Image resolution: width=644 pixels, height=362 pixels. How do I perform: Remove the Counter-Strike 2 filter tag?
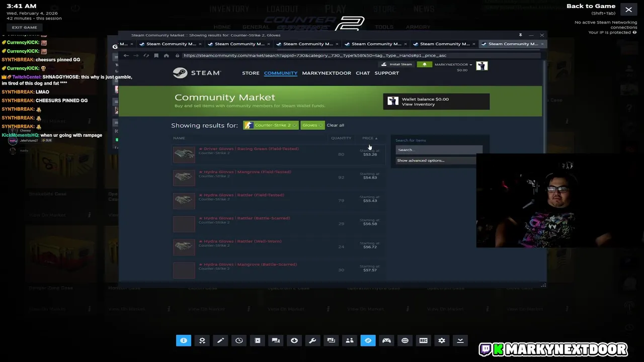[294, 125]
